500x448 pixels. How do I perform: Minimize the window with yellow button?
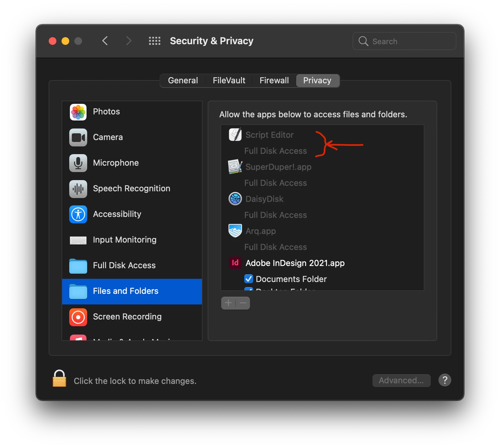pyautogui.click(x=65, y=41)
